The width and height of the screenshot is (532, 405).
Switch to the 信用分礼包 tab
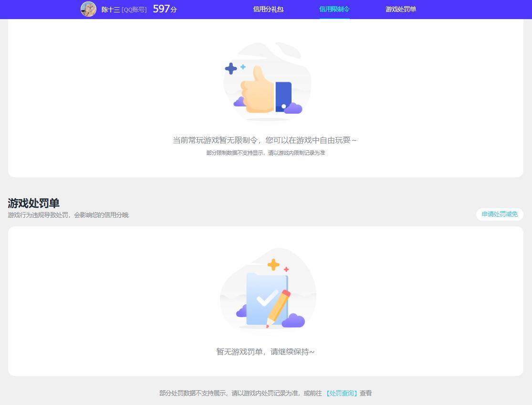click(x=267, y=9)
